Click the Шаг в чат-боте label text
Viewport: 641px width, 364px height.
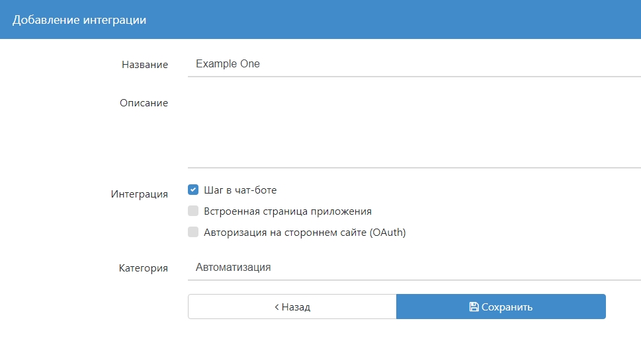coord(240,190)
